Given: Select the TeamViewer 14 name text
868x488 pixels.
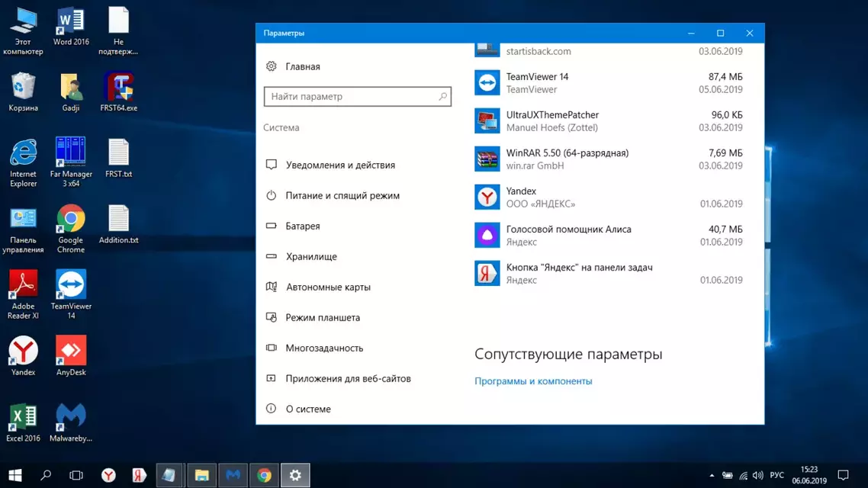Looking at the screenshot, I should click(x=537, y=77).
